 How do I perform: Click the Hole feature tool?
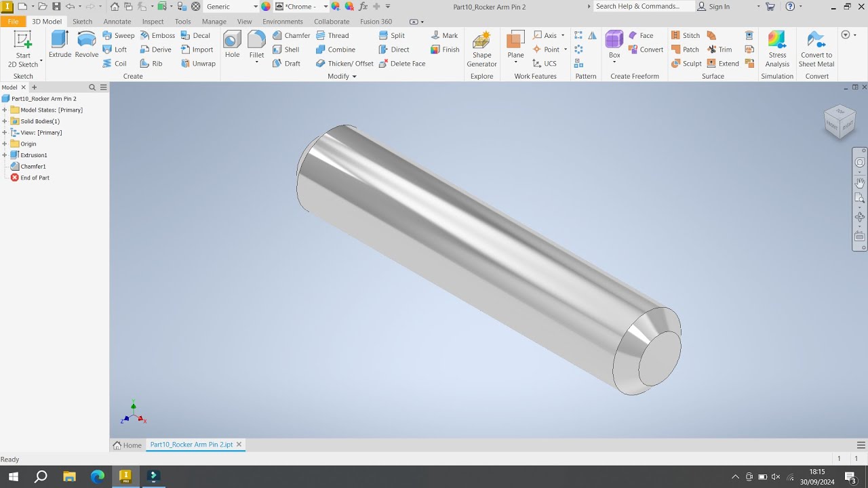point(232,44)
